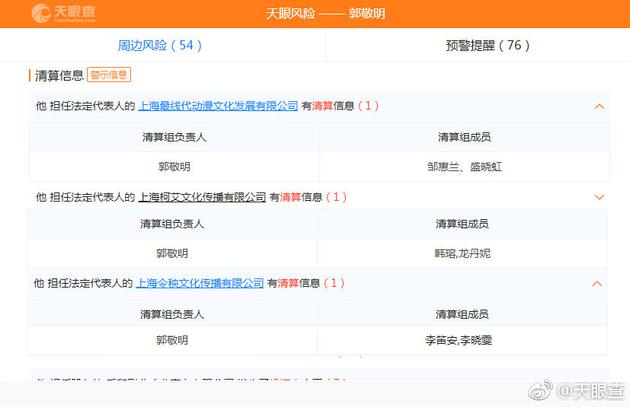Switch to 周边风险 (54) tab
The image size is (630, 407).
tap(160, 45)
